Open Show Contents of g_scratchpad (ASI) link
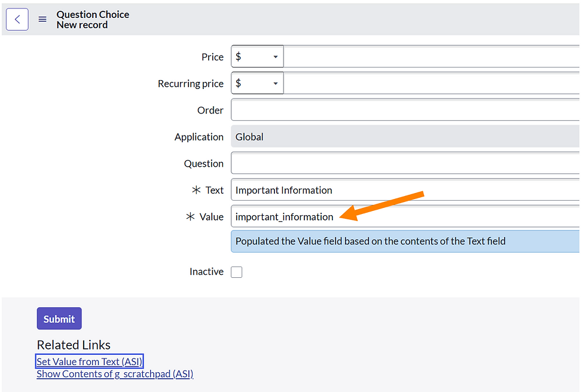586x392 pixels. [114, 373]
